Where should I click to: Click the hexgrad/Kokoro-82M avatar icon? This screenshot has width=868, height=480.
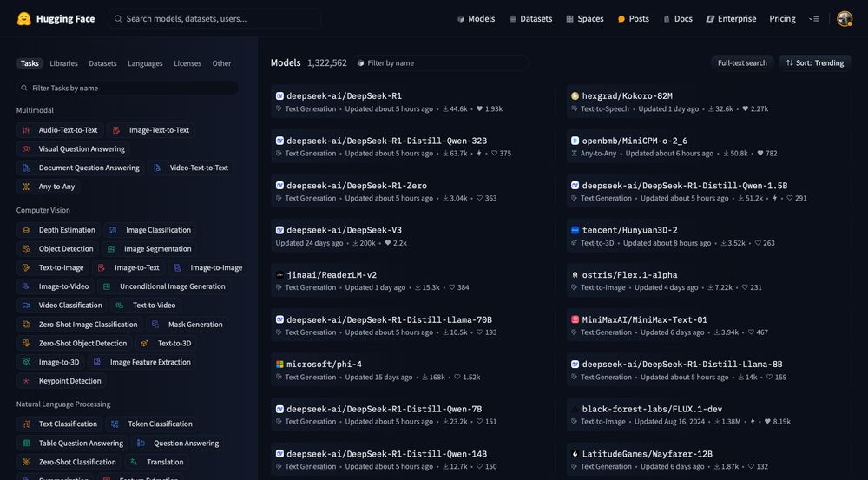tap(575, 95)
